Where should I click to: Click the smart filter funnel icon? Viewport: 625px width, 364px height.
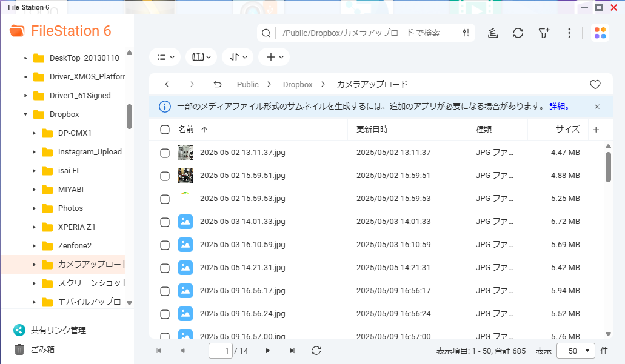(x=544, y=33)
